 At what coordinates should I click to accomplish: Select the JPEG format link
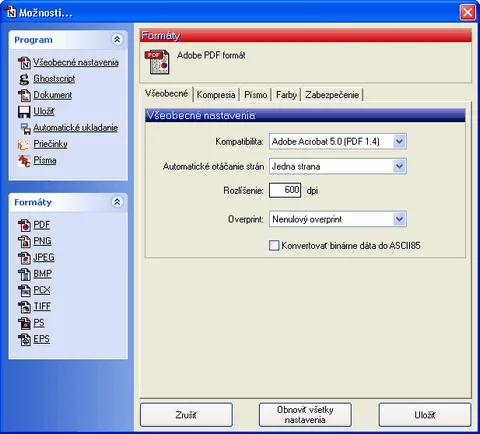(x=44, y=257)
